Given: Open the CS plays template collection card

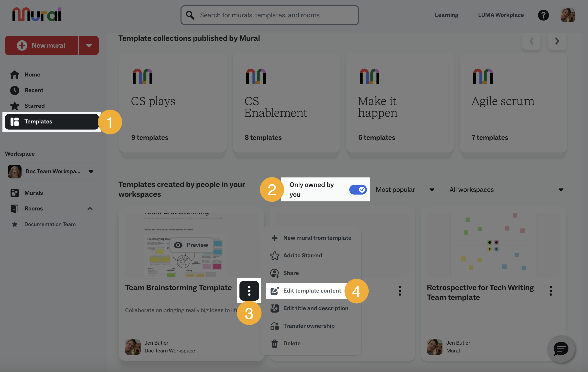Looking at the screenshot, I should (x=173, y=103).
